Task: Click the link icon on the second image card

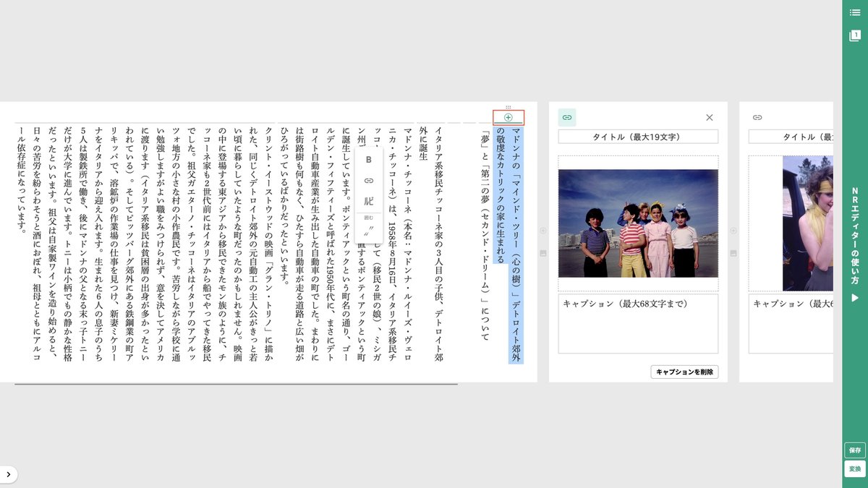Action: [757, 117]
